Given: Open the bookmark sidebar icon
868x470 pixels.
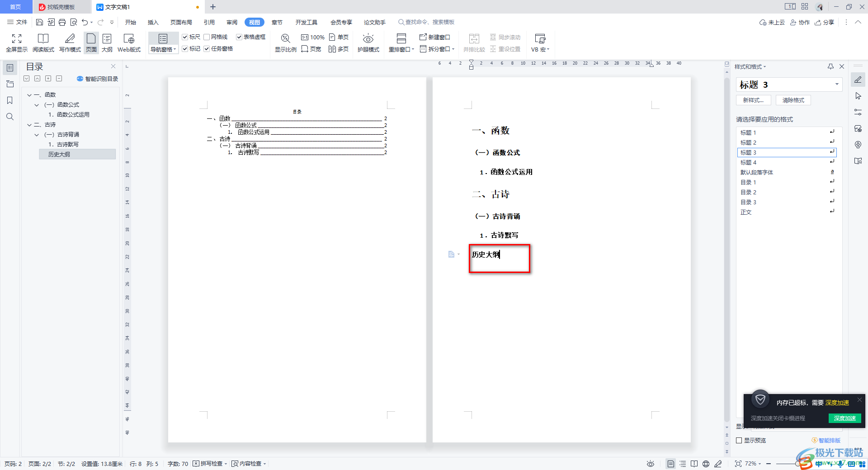Looking at the screenshot, I should 10,100.
